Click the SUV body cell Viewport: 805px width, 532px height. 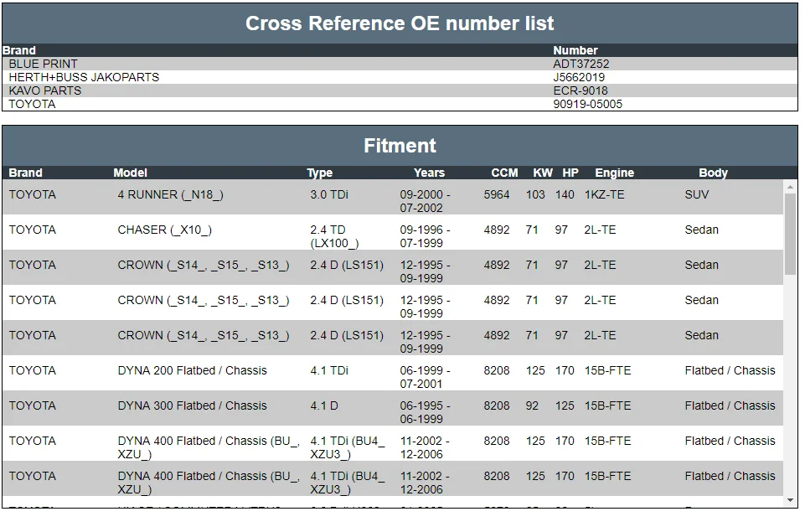(x=697, y=194)
